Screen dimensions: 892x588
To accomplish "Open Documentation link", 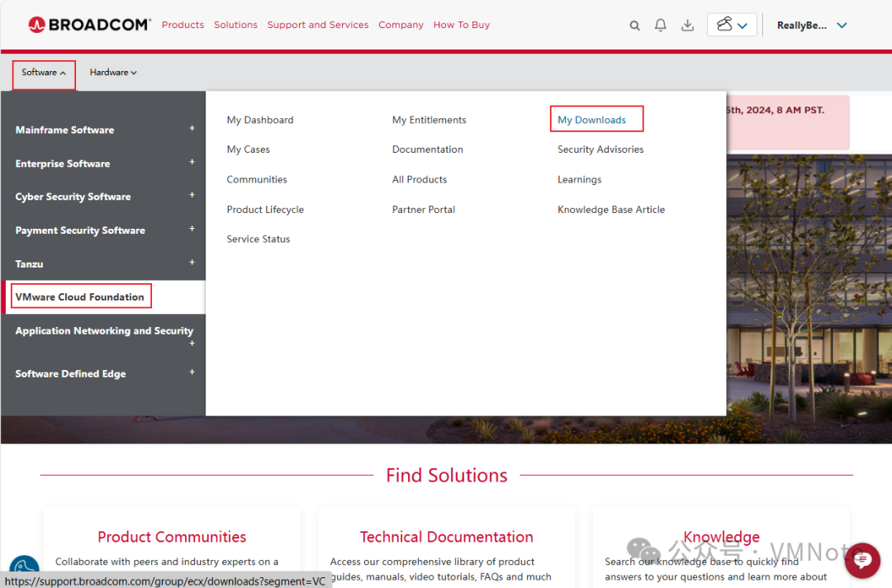I will pos(427,149).
